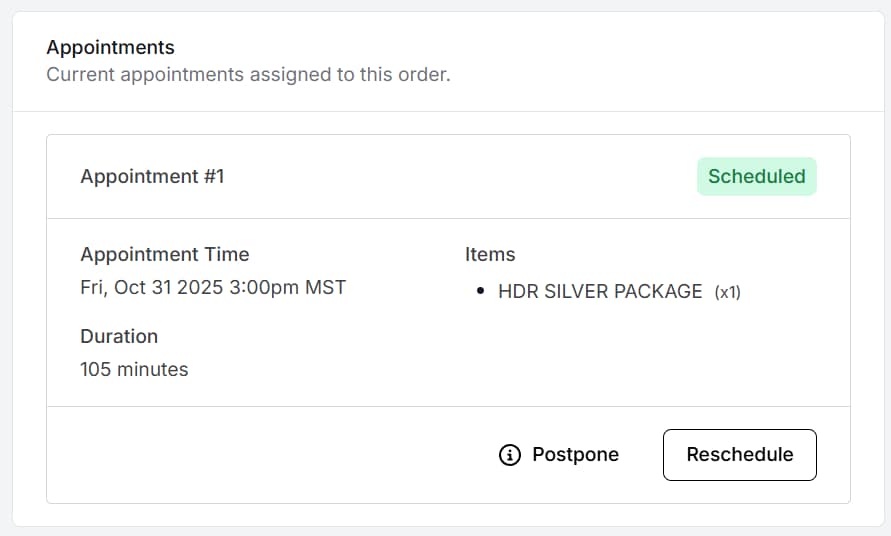Select the 105 minutes duration value
This screenshot has height=536, width=891.
(134, 370)
